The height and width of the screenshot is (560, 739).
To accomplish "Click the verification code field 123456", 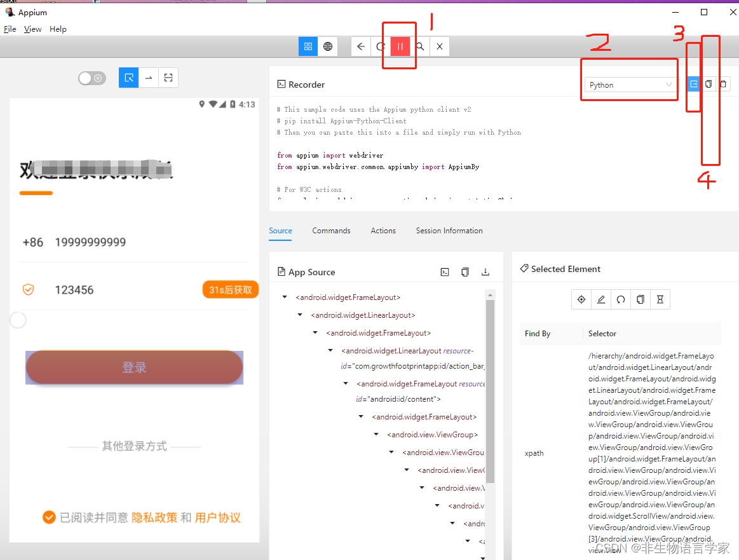I will pos(74,290).
